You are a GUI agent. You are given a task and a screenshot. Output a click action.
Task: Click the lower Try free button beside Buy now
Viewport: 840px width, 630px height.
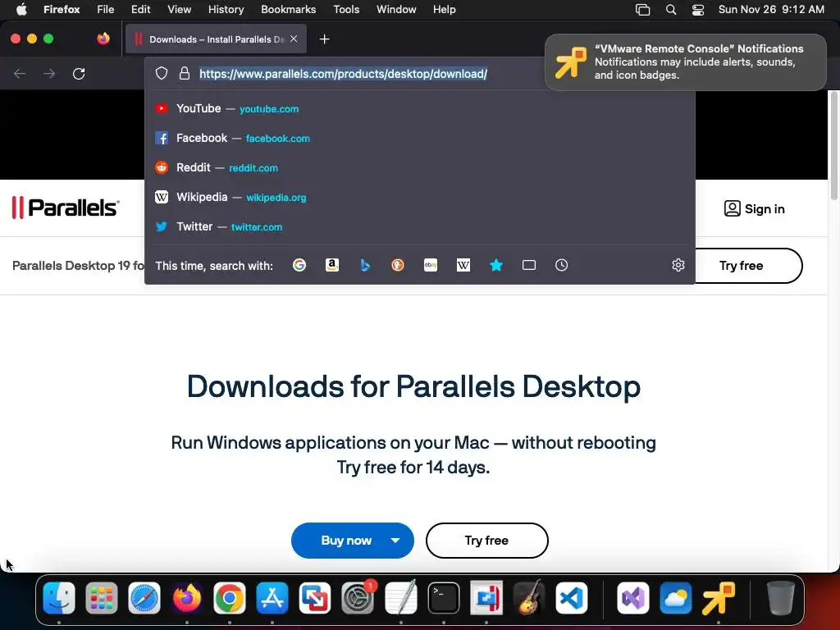click(487, 541)
